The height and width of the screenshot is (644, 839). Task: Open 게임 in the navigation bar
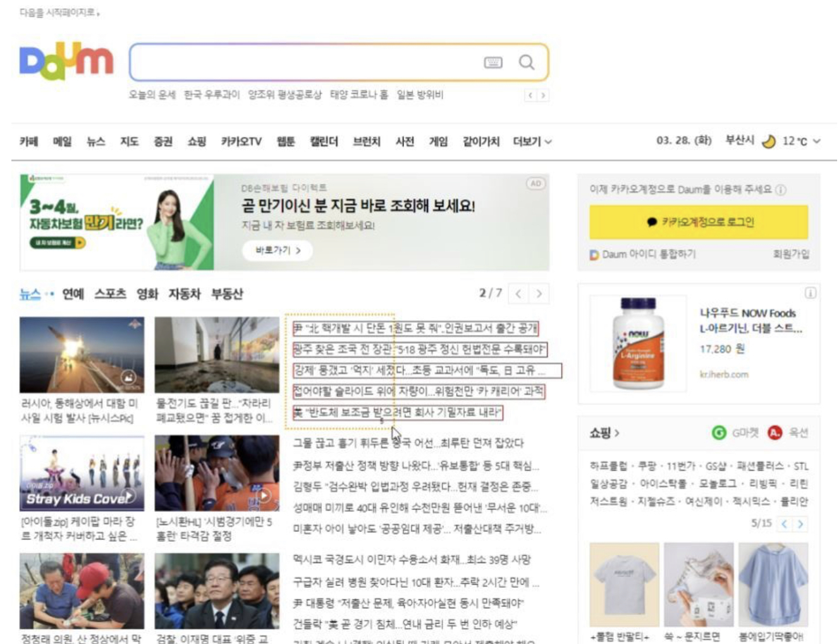click(438, 142)
